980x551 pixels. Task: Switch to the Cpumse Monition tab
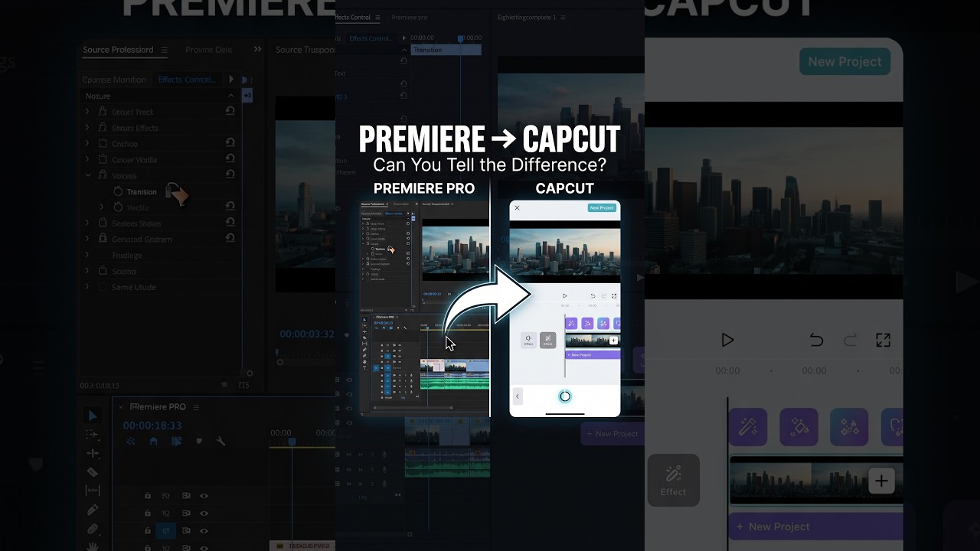pyautogui.click(x=114, y=80)
